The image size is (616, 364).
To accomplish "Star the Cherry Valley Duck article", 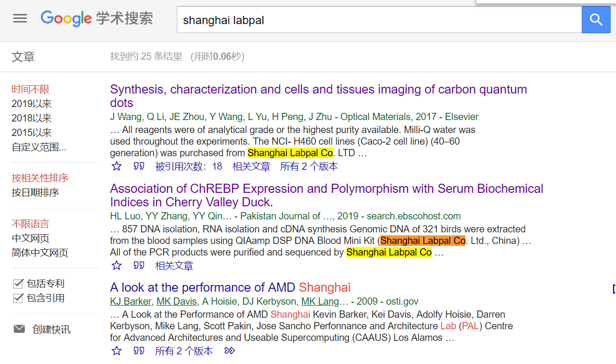I will pyautogui.click(x=117, y=266).
